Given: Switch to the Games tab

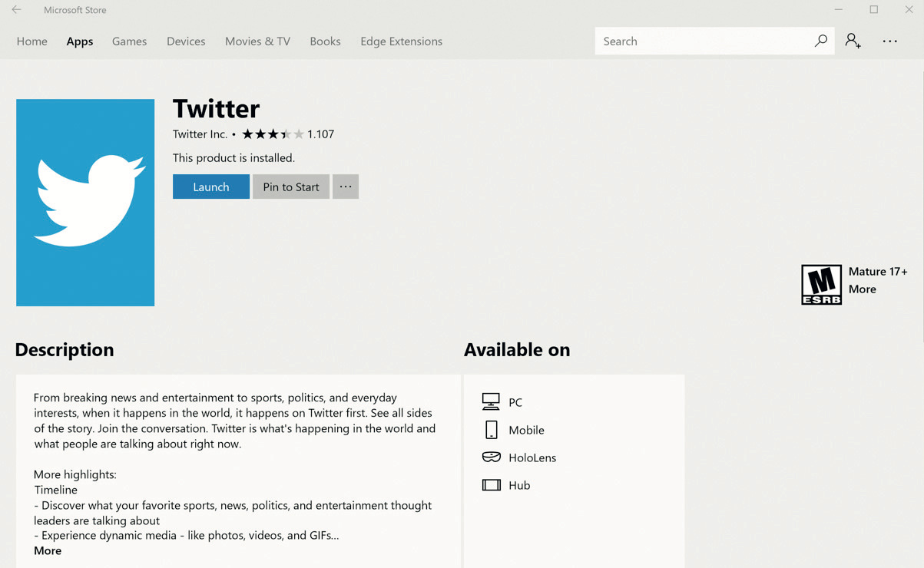Looking at the screenshot, I should [129, 41].
